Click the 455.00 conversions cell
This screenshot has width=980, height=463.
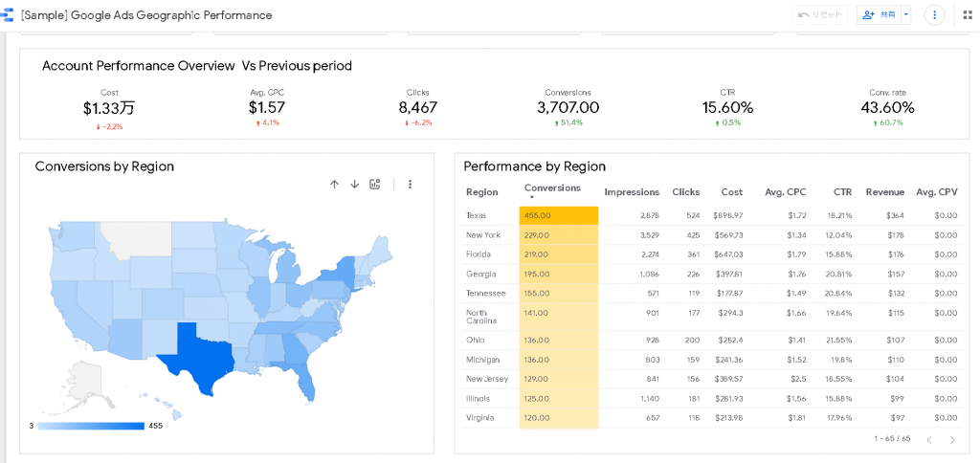click(559, 215)
